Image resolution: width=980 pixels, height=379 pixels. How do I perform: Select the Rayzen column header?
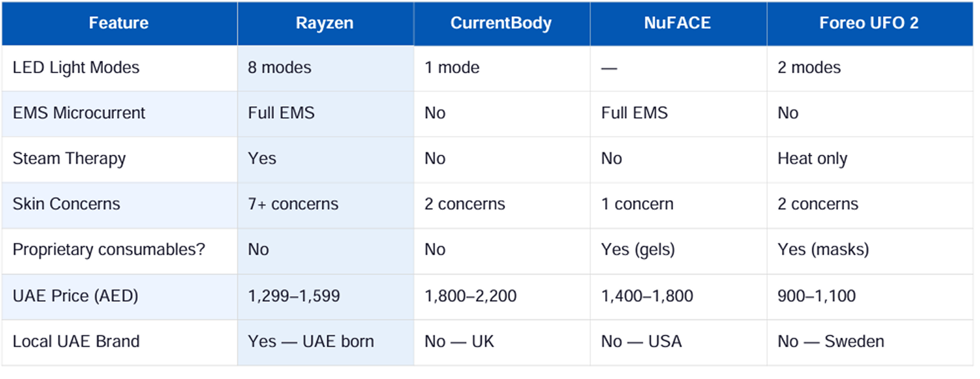tap(326, 23)
